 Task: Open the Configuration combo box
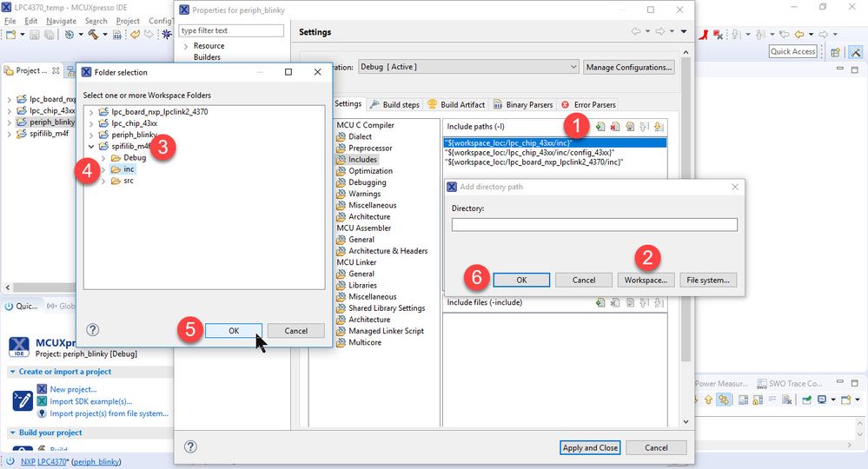tap(468, 67)
